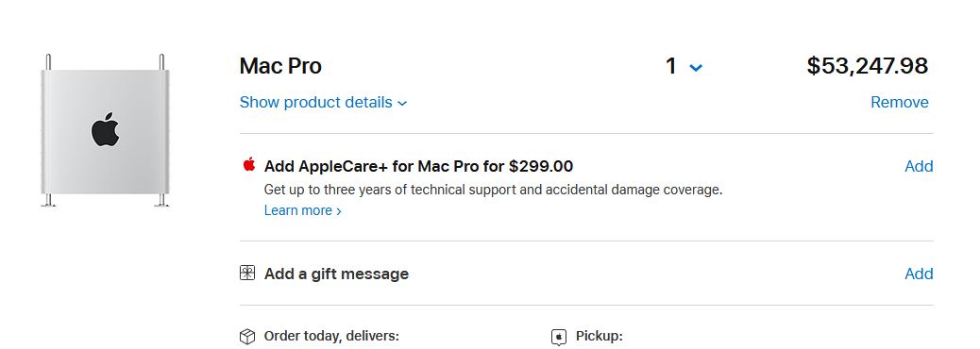980x349 pixels.
Task: Click the chevron after Show product details
Action: coord(402,104)
